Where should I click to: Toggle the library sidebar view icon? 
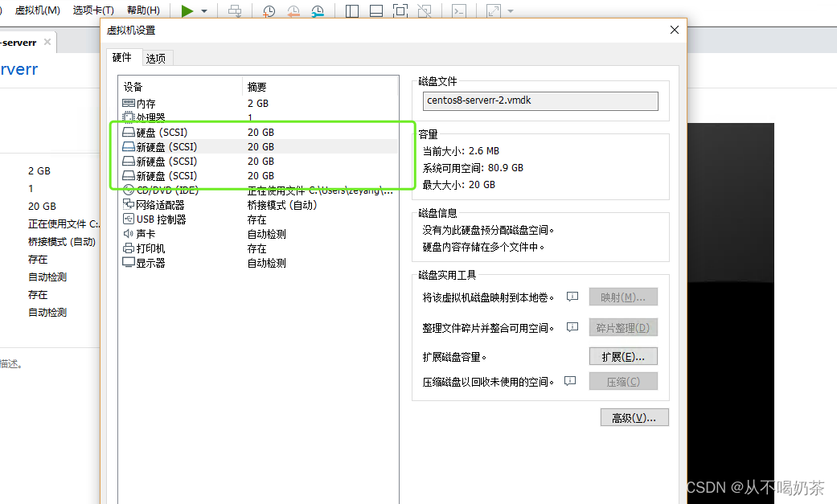click(x=352, y=10)
